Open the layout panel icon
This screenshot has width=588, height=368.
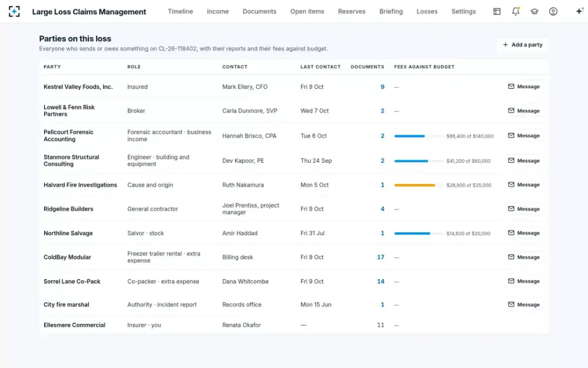click(497, 11)
